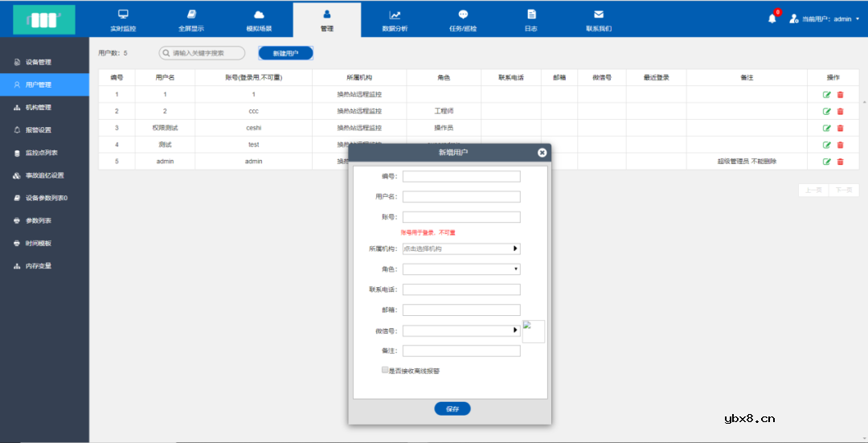Viewport: 868px width, 443px height.
Task: Open the 数据分析 chart tab
Action: pos(395,20)
